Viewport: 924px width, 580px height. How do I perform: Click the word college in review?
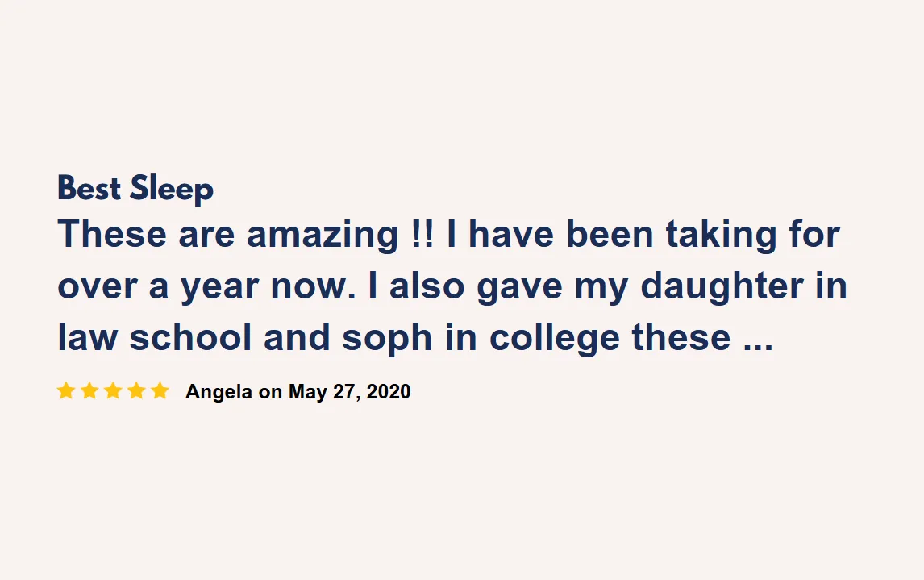(555, 339)
